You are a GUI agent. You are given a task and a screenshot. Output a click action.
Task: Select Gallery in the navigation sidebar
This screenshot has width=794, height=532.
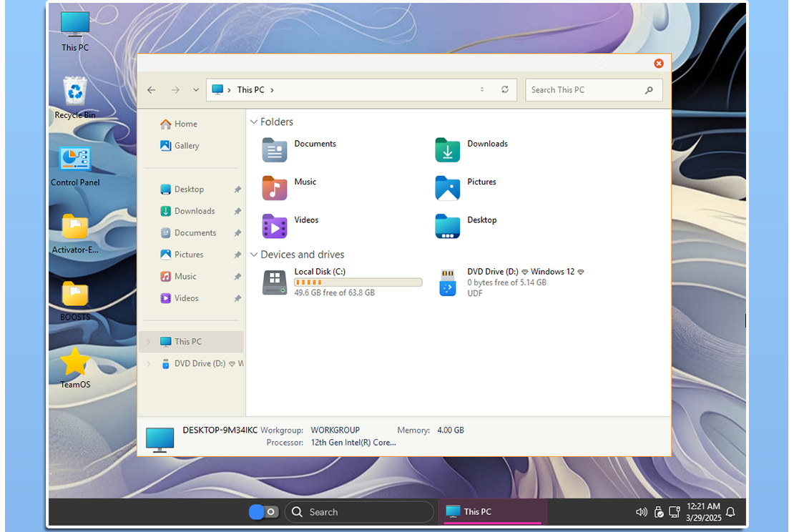186,146
